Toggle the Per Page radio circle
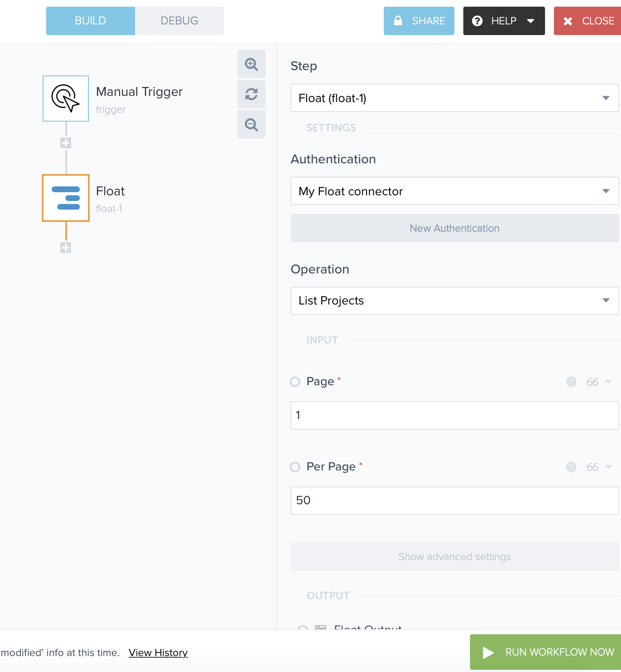The width and height of the screenshot is (621, 672). coord(295,467)
